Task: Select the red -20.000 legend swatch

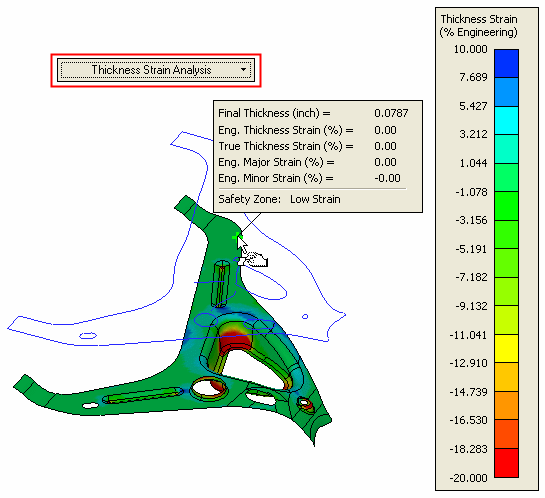Action: tap(506, 463)
